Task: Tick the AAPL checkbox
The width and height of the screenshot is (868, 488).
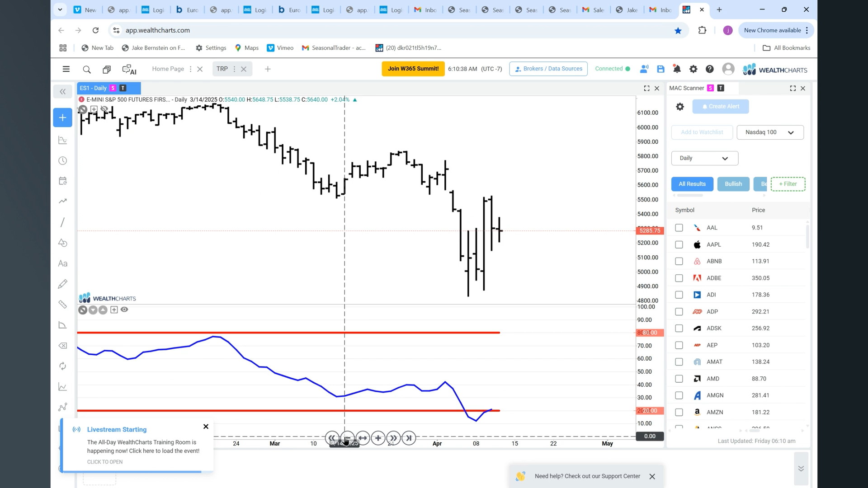Action: [679, 244]
